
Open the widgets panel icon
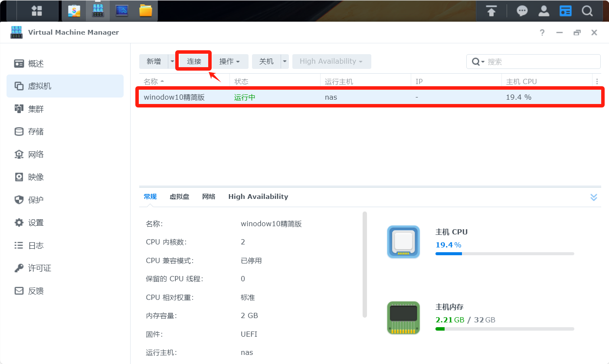coord(566,11)
